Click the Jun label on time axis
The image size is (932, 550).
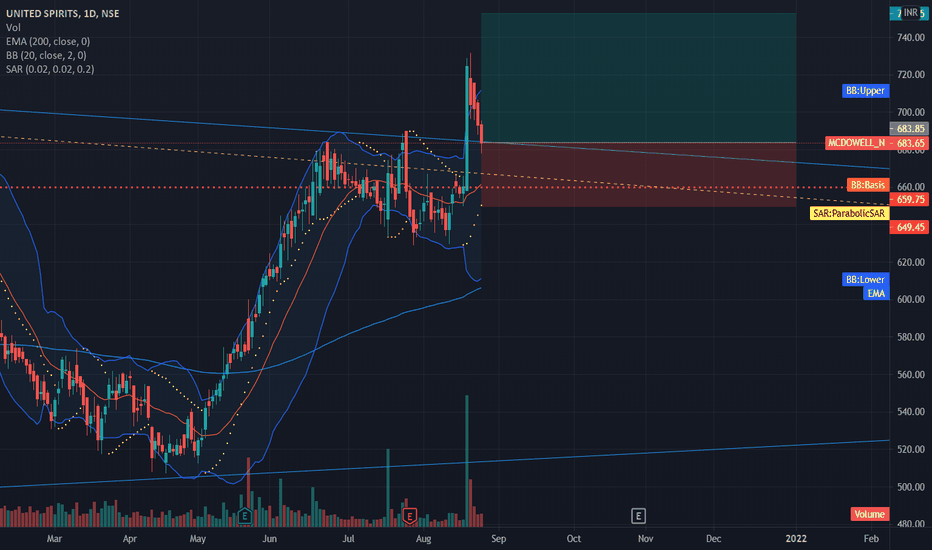click(x=270, y=539)
